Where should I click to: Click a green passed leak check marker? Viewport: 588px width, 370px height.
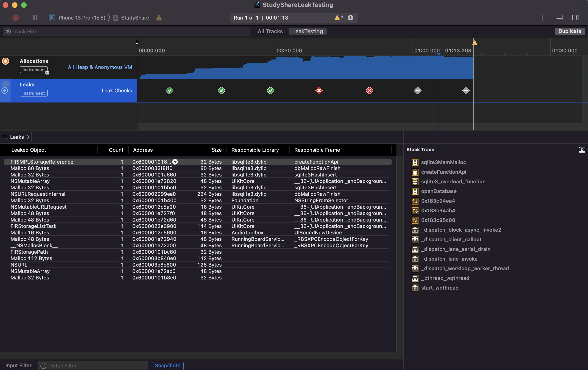point(170,91)
